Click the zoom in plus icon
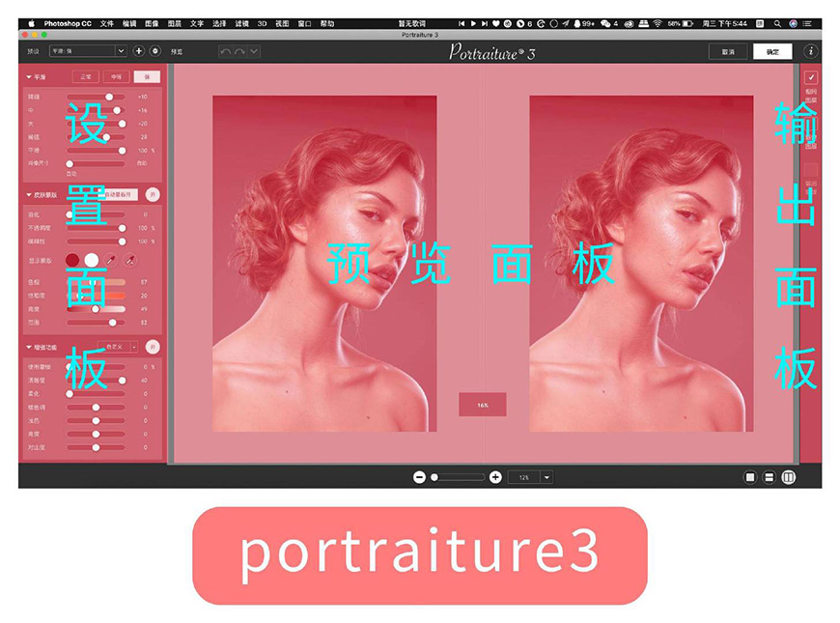The width and height of the screenshot is (840, 623). pos(495,477)
